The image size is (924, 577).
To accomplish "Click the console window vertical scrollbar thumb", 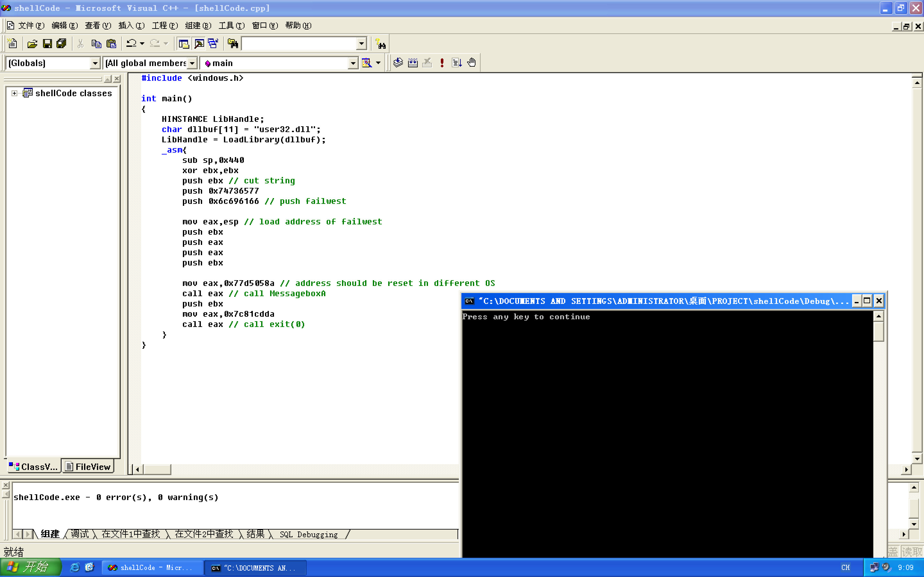I will 878,331.
